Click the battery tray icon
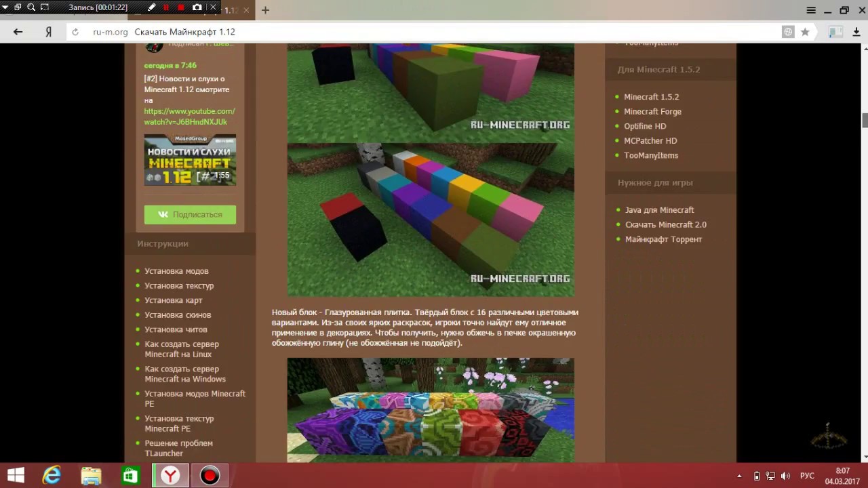Screen dimensions: 868x488 (x=757, y=476)
